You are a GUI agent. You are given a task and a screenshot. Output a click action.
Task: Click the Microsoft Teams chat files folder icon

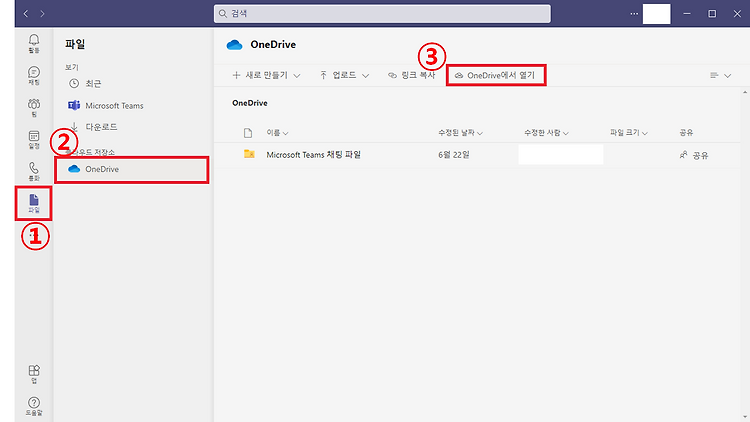[x=249, y=154]
